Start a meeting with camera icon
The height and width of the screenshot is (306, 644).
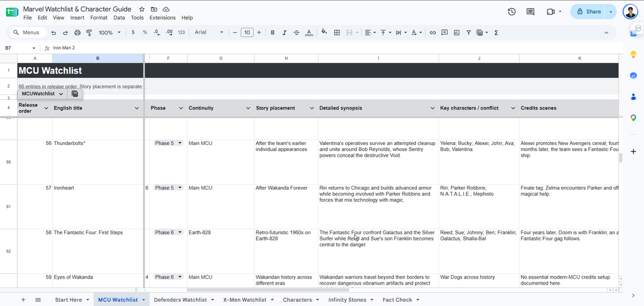coord(550,12)
